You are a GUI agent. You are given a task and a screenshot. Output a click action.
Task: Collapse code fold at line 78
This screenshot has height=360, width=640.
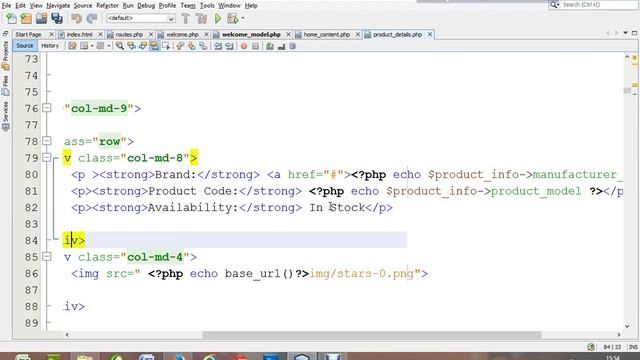(47, 141)
